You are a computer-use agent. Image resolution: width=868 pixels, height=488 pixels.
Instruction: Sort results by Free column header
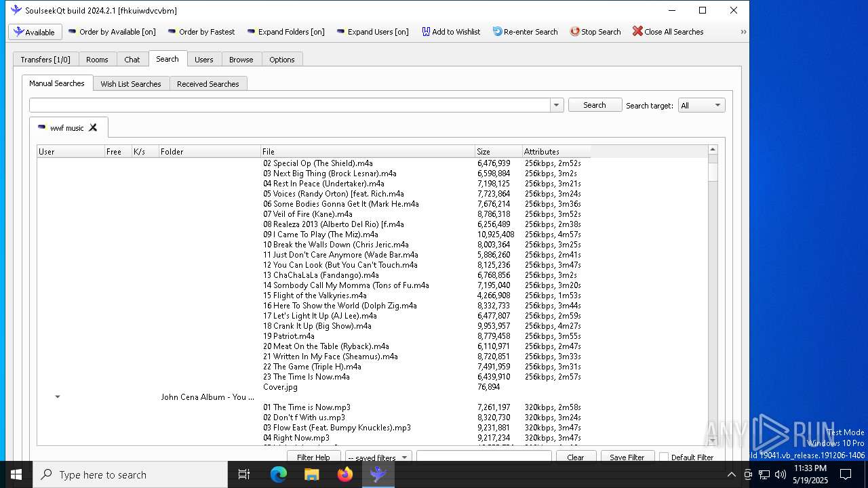click(x=118, y=152)
